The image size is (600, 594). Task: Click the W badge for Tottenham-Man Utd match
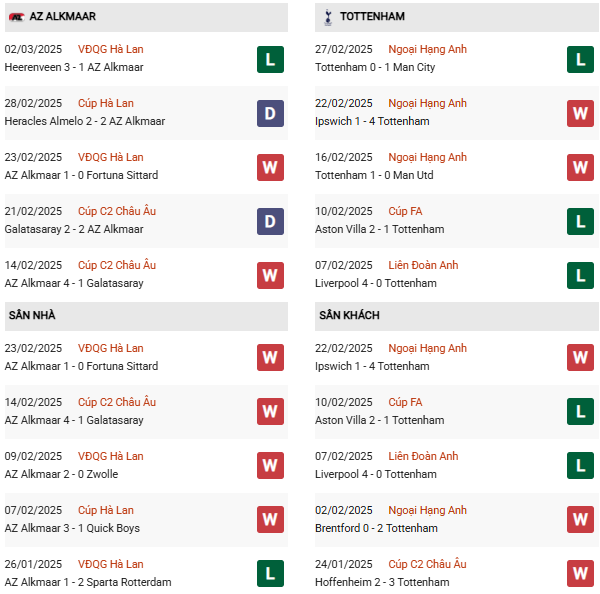tap(580, 167)
